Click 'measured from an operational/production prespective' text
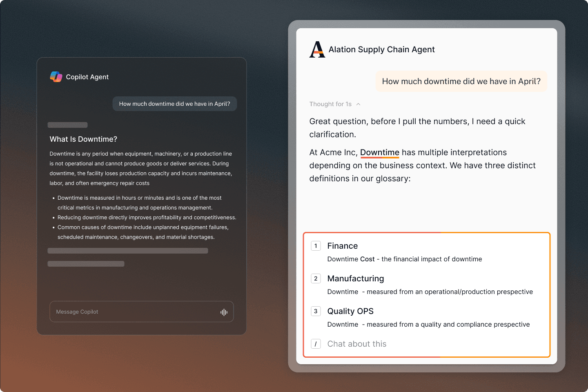 [x=450, y=292]
